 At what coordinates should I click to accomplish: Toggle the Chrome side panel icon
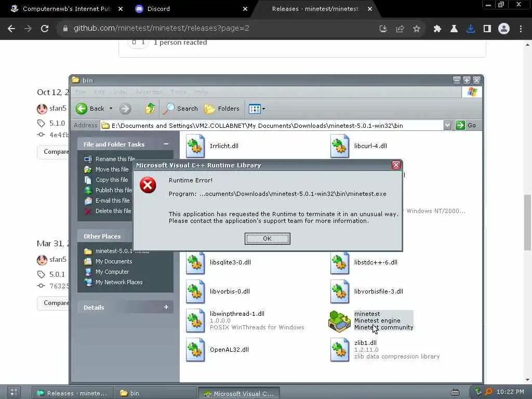click(487, 29)
